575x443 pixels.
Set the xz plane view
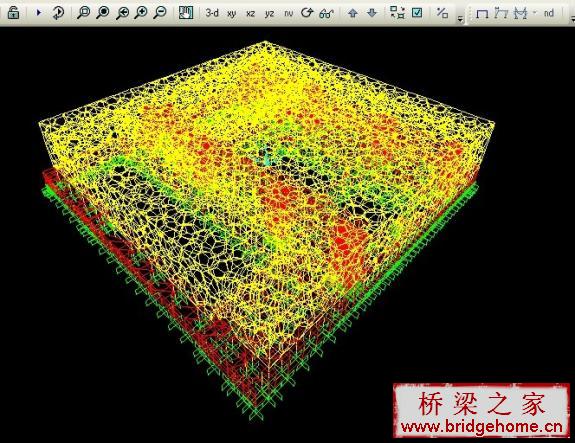250,14
